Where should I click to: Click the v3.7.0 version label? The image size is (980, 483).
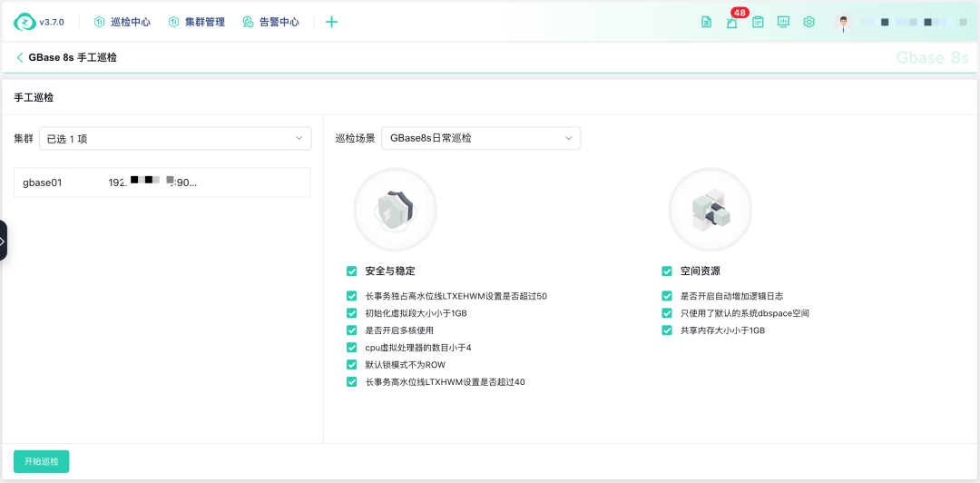[x=51, y=22]
